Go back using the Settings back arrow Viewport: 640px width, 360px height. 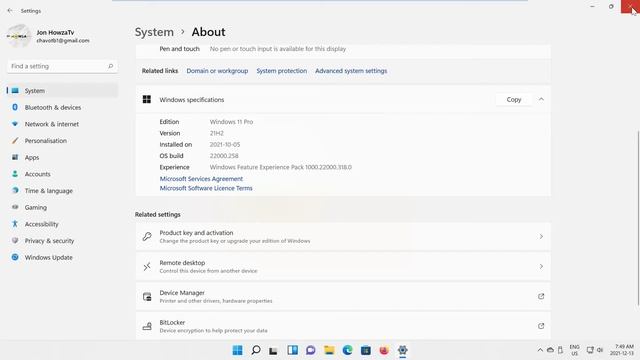tap(10, 11)
